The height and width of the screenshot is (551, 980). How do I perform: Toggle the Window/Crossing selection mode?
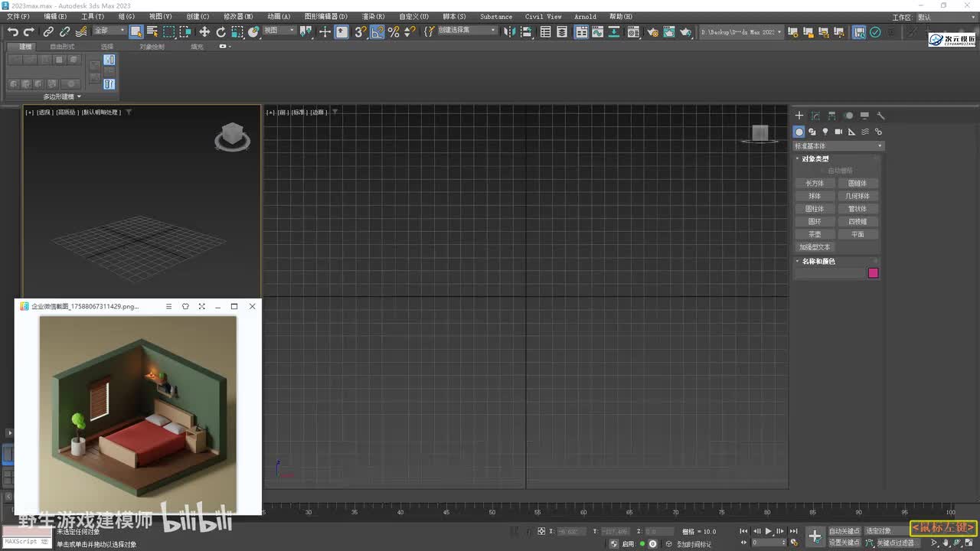coord(185,31)
